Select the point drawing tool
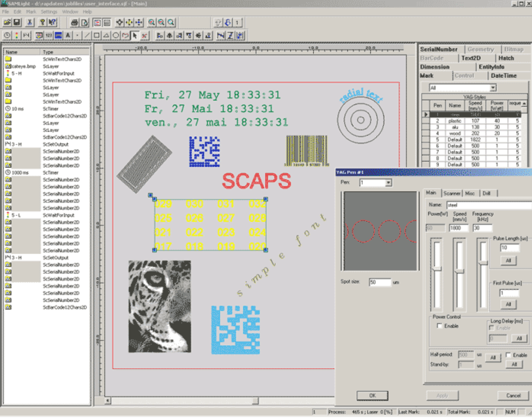The image size is (532, 418). coord(77,35)
